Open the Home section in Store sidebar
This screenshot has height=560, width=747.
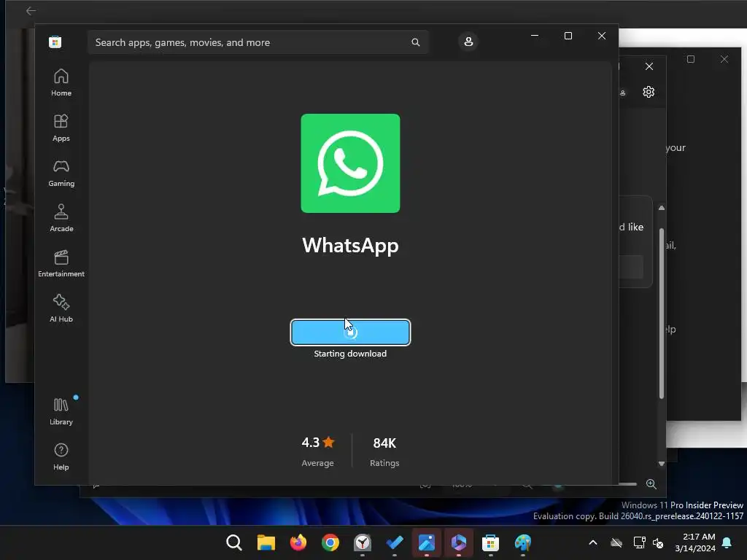(x=61, y=82)
